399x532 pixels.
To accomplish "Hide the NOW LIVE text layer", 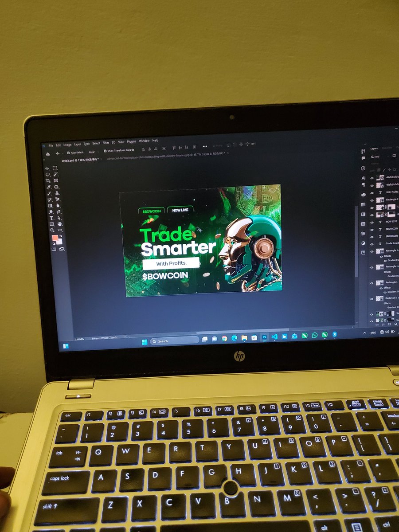I will (372, 223).
